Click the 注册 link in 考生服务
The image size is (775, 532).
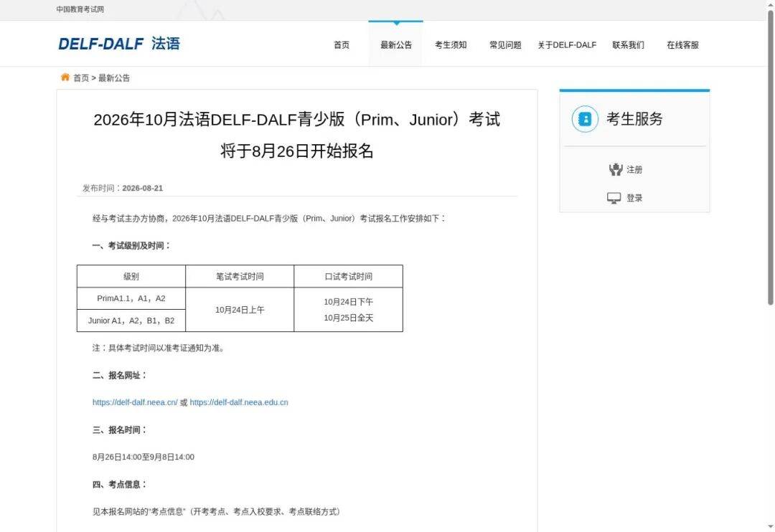(x=634, y=169)
